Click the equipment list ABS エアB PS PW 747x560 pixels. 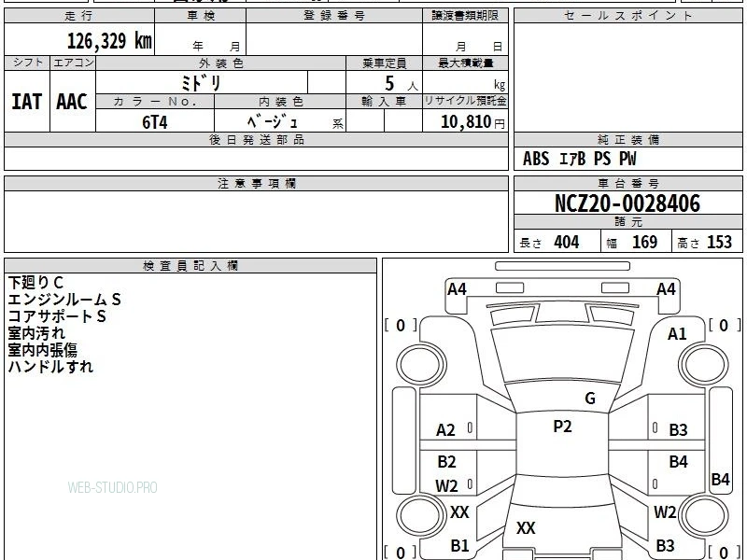(x=579, y=159)
